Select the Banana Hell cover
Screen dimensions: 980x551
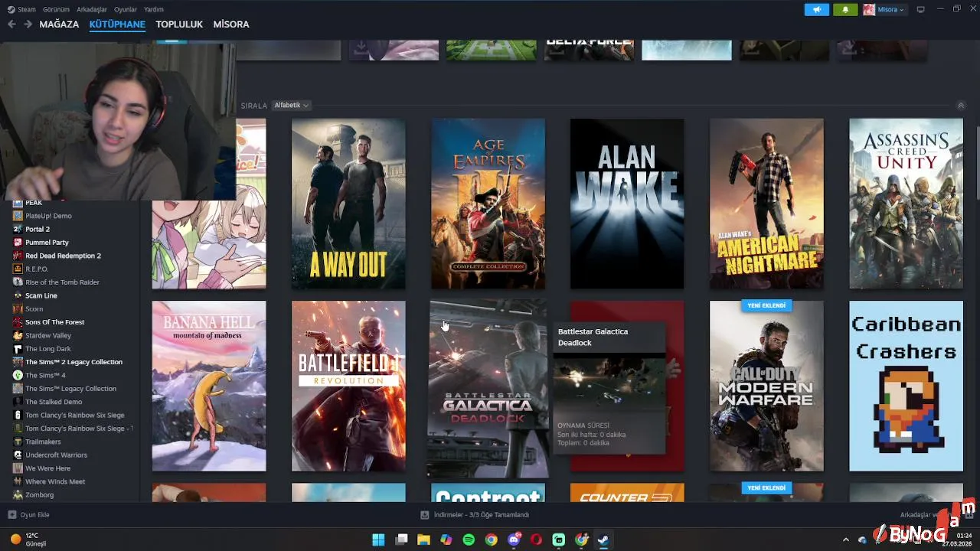(209, 386)
